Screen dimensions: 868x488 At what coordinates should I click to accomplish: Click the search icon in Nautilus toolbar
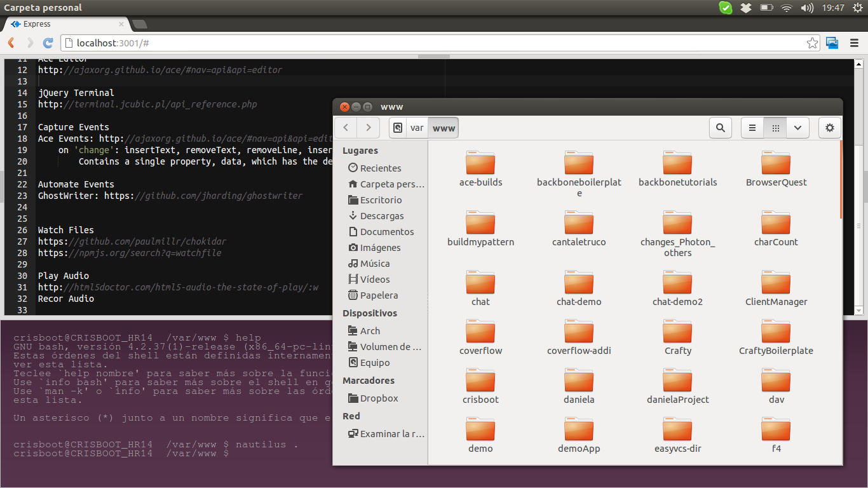(x=720, y=128)
